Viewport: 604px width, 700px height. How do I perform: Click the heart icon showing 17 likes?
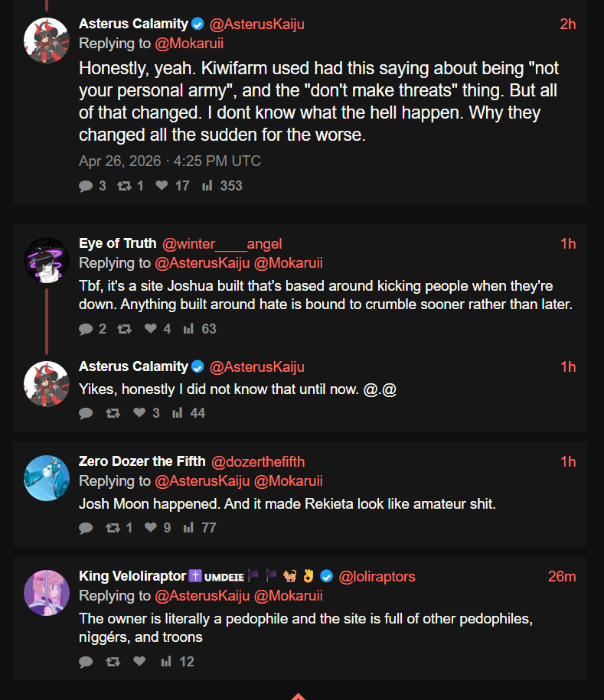point(162,185)
